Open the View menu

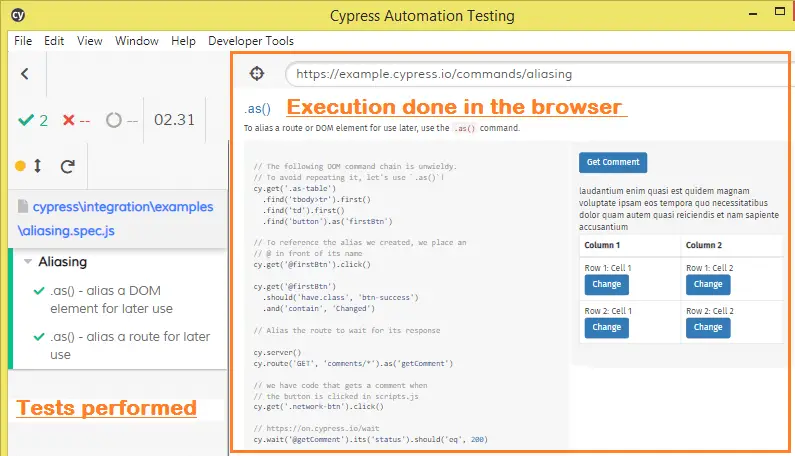[90, 41]
